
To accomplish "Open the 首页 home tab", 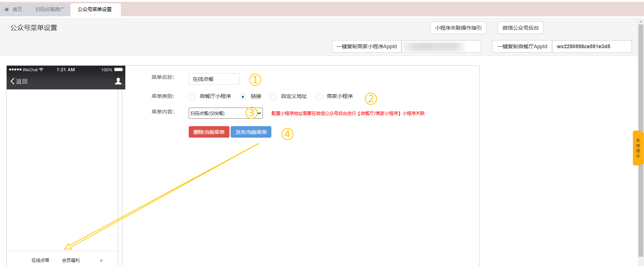I will [13, 9].
